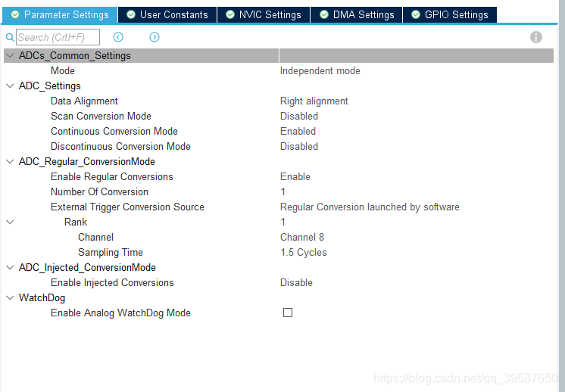
Task: Change Discontinuous Conversion Mode Disabled value
Action: (298, 146)
